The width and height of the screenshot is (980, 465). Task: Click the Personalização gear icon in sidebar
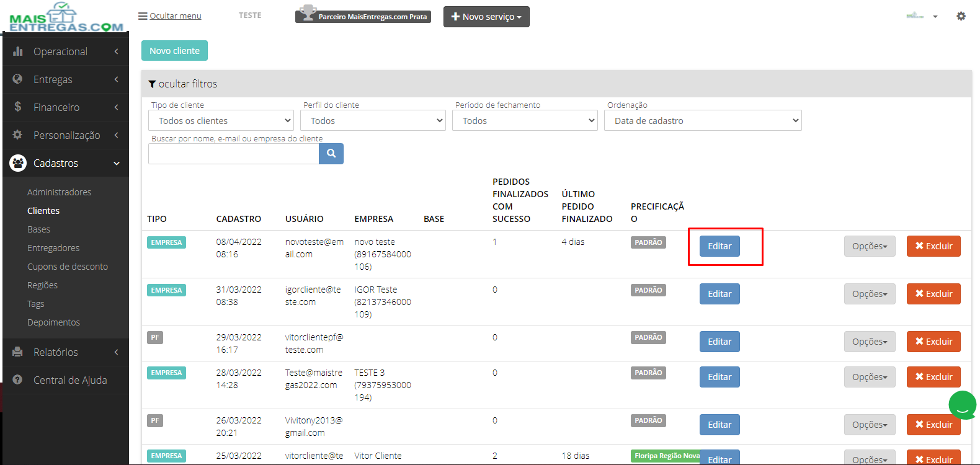pyautogui.click(x=18, y=135)
